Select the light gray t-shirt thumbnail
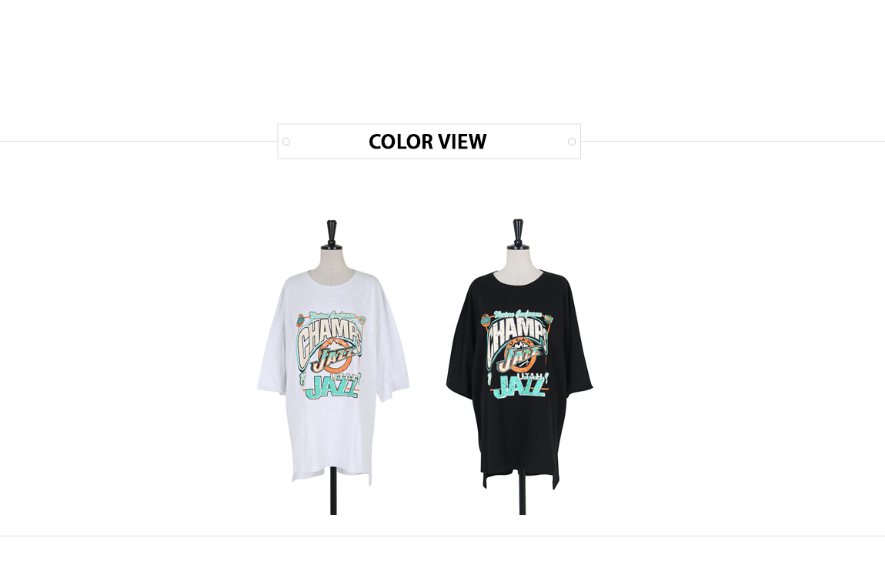This screenshot has width=885, height=588. [333, 367]
